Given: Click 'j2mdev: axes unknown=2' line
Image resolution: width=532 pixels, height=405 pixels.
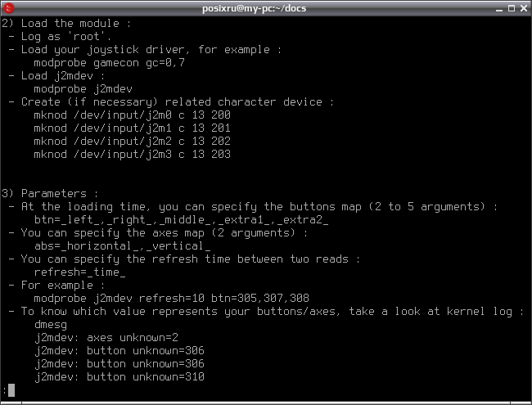Looking at the screenshot, I should pyautogui.click(x=106, y=337).
